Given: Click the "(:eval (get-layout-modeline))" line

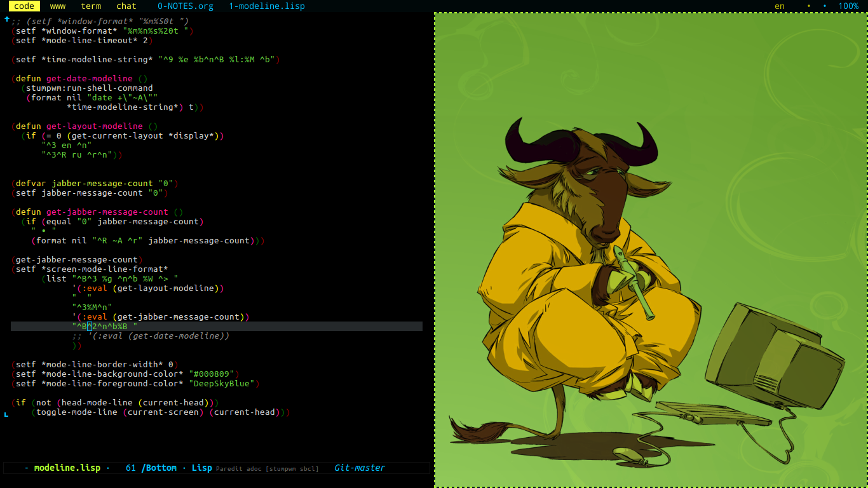Looking at the screenshot, I should pos(148,288).
